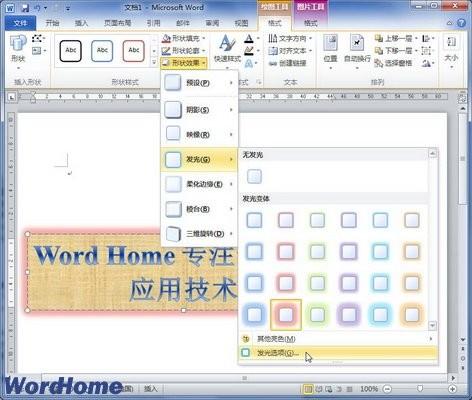Open the 形状填充 shape fill dropdown
The width and height of the screenshot is (472, 400).
184,38
